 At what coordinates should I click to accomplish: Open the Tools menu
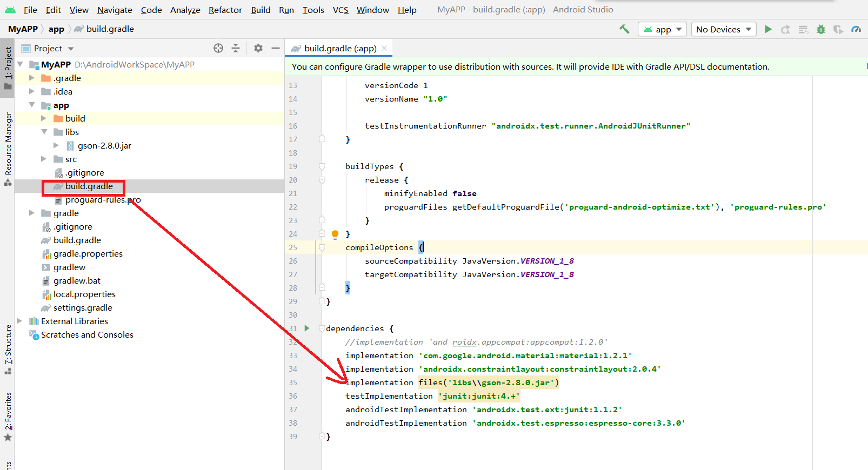[313, 10]
